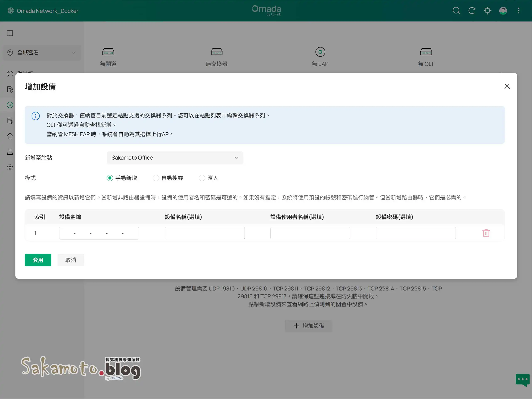This screenshot has height=399, width=532.
Task: Click the 套用 apply button
Action: (38, 260)
